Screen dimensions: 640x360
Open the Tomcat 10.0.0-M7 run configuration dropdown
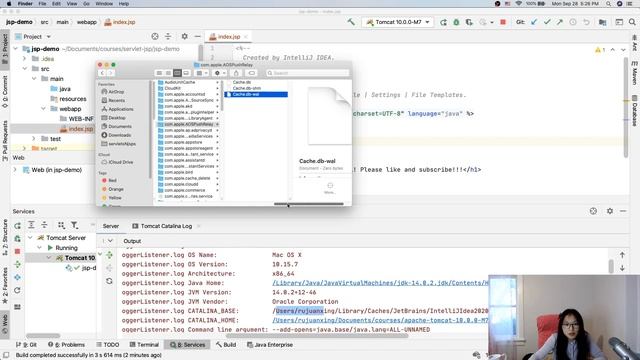(x=398, y=22)
